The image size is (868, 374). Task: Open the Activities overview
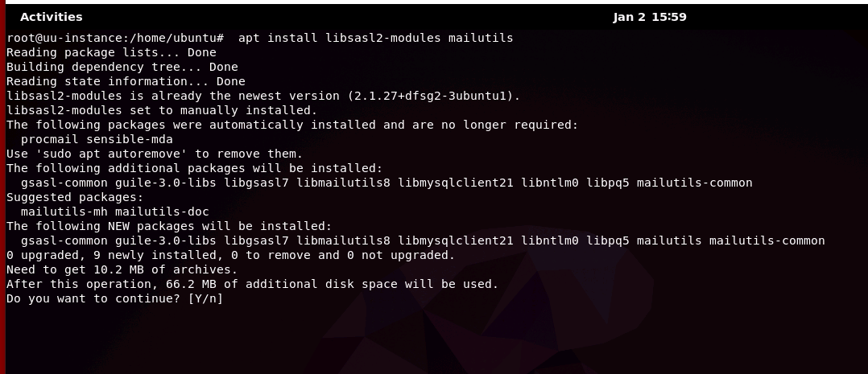coord(51,17)
